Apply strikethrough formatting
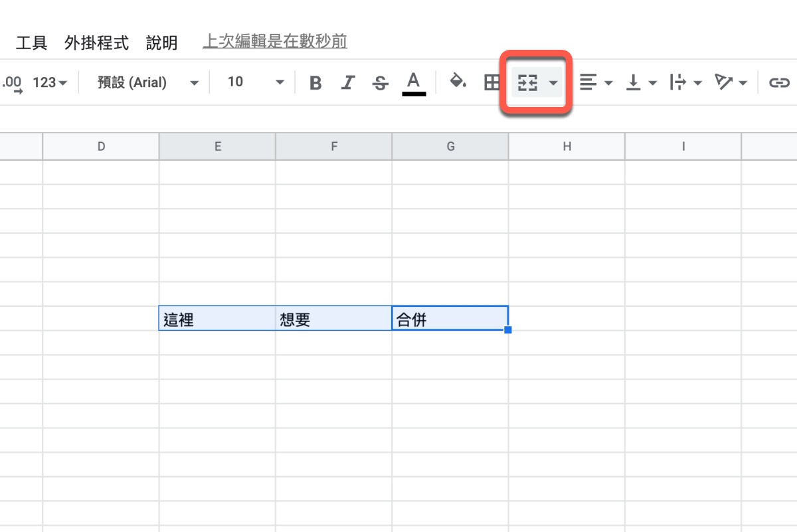This screenshot has height=532, width=797. click(x=381, y=83)
